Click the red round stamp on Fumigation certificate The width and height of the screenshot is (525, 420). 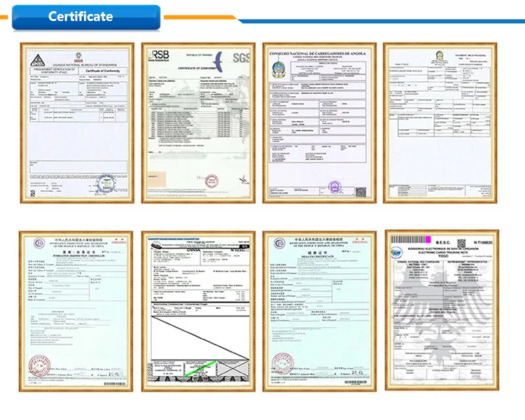39,366
